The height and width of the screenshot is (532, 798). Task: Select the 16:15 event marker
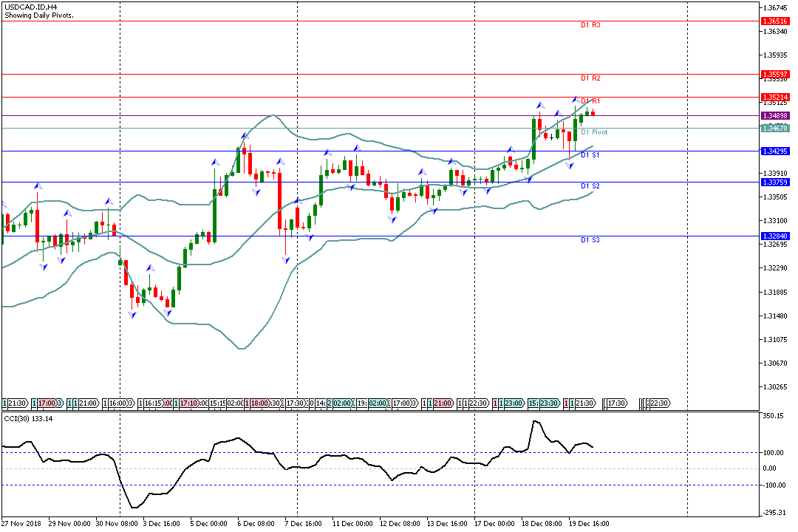152,403
